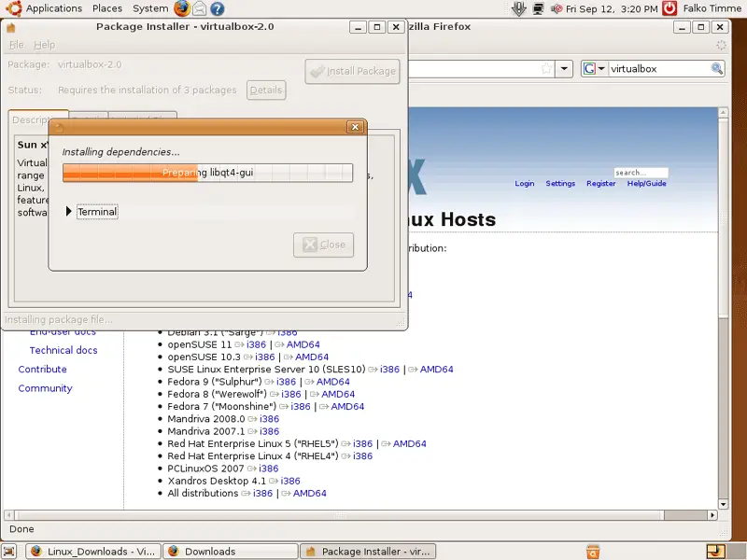
Task: Click the Contribute sidebar link
Action: [x=42, y=370]
